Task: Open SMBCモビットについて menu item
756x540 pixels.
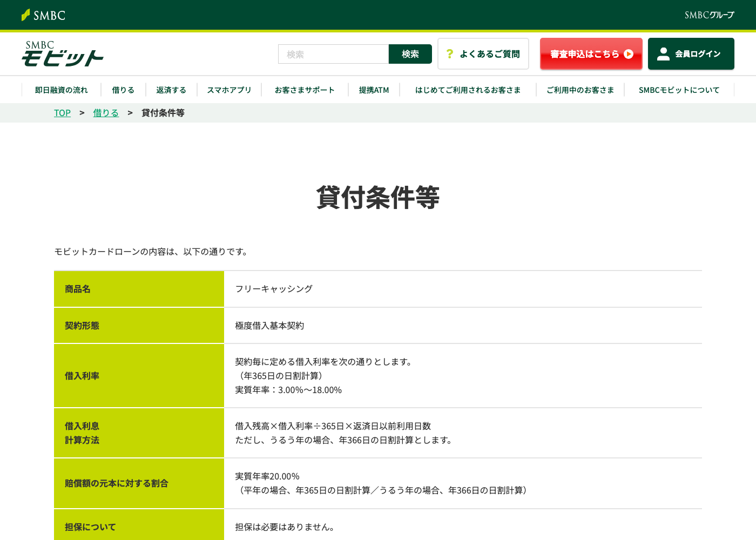Action: click(679, 90)
